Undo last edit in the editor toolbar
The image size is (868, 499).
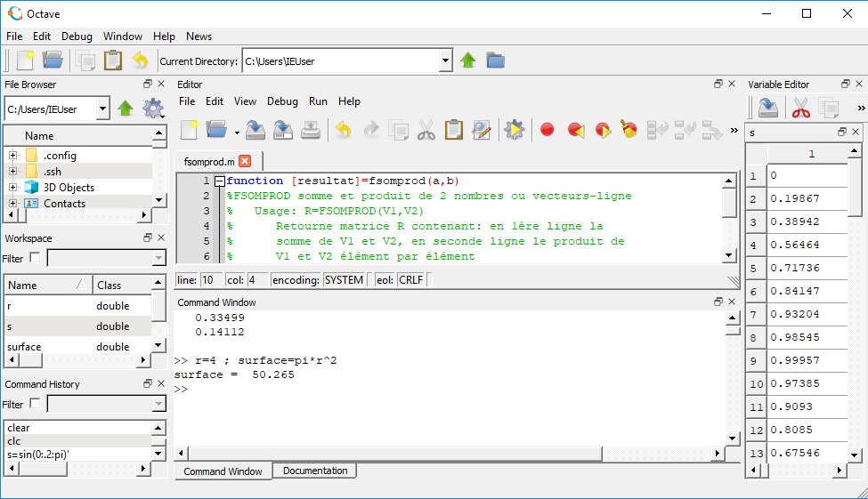tap(344, 130)
